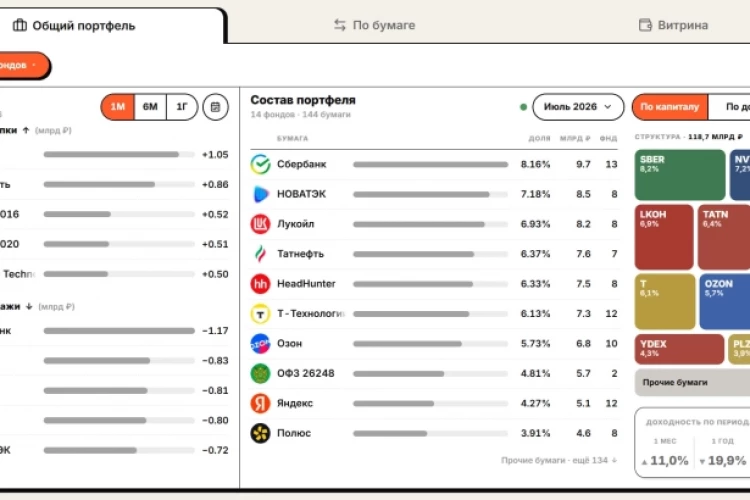Click the -1.17 sales value
The height and width of the screenshot is (500, 750).
[x=215, y=331]
